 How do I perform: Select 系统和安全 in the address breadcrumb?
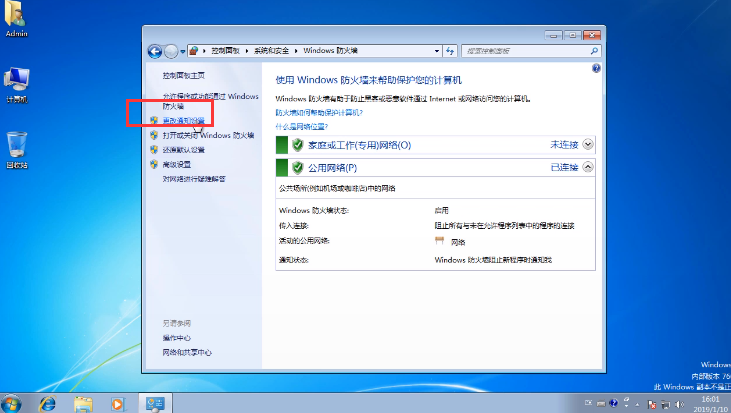click(x=271, y=50)
